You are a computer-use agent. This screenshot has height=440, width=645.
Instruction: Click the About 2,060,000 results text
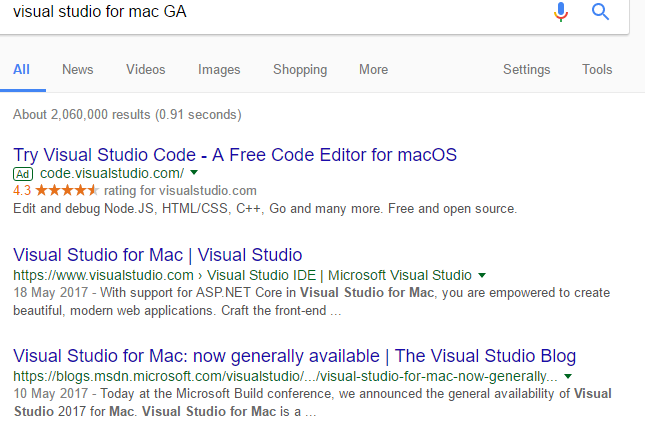coord(127,114)
